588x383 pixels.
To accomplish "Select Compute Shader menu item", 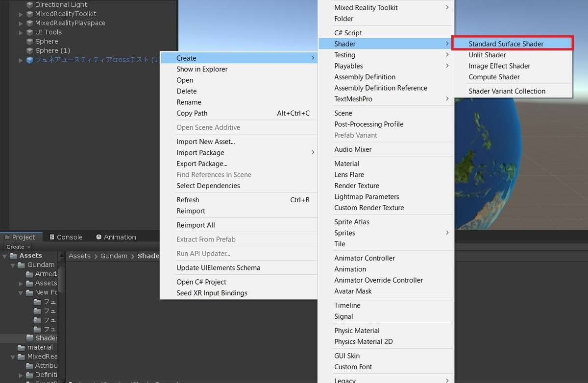I will pyautogui.click(x=513, y=77).
